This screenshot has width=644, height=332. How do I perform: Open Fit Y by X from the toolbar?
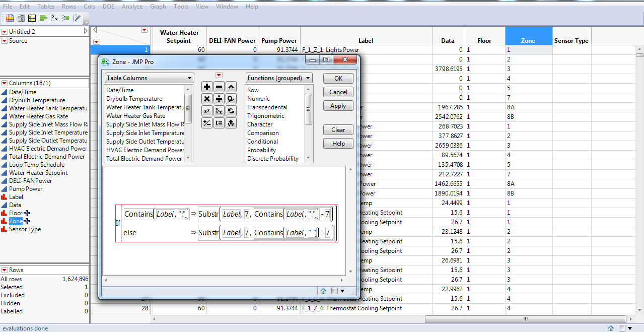click(x=54, y=18)
